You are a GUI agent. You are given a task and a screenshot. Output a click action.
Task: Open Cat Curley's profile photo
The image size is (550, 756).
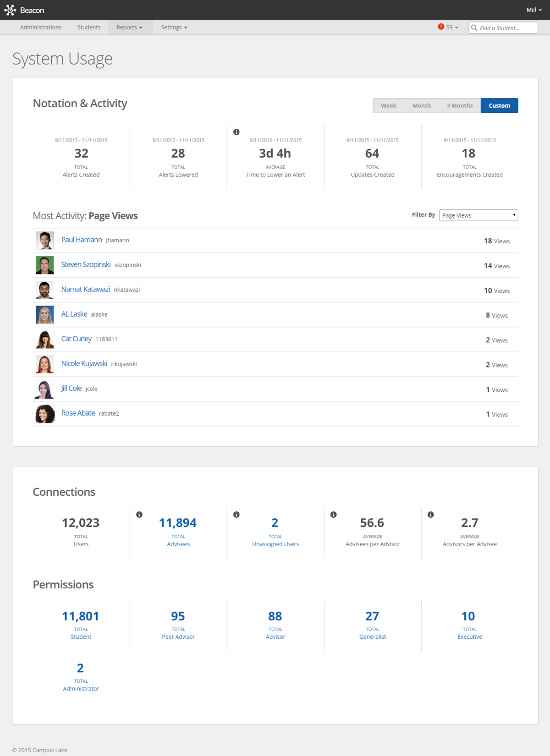pyautogui.click(x=45, y=340)
